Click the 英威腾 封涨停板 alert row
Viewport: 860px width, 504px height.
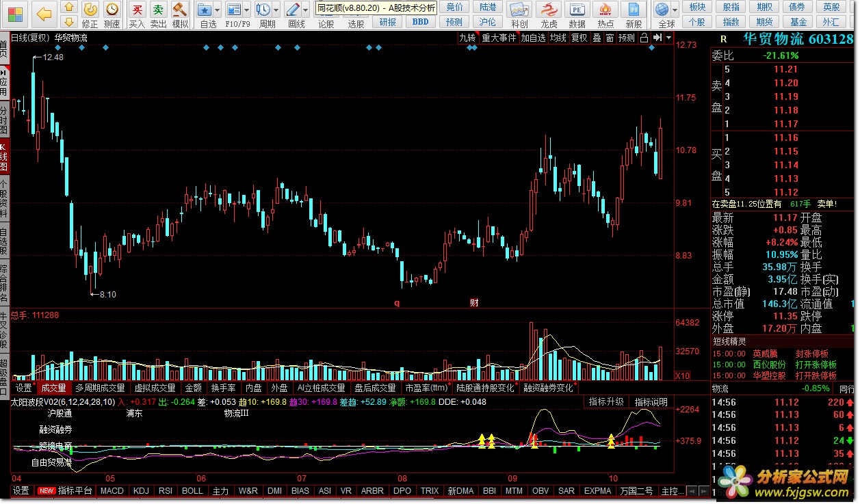point(783,354)
